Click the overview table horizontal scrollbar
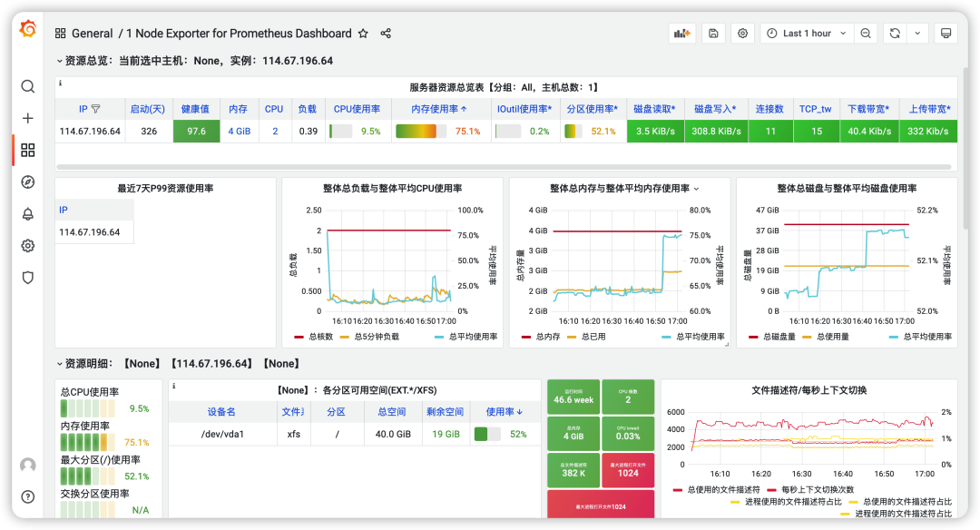Image resolution: width=980 pixels, height=530 pixels. click(504, 167)
